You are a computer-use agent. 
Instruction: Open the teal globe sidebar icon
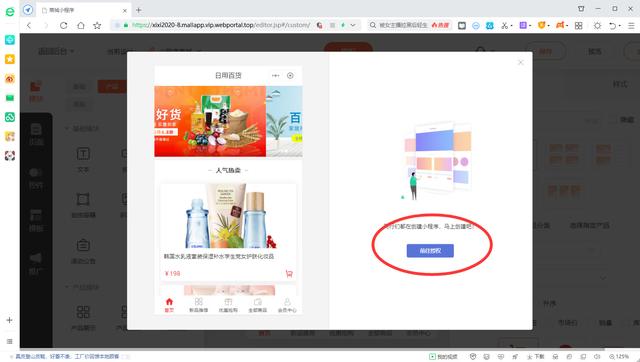[x=10, y=40]
